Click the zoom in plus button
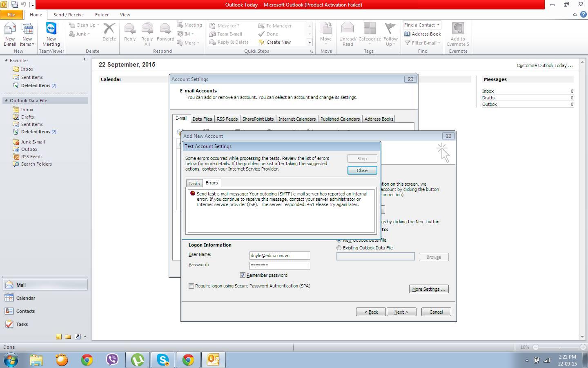The width and height of the screenshot is (588, 368). pyautogui.click(x=583, y=347)
